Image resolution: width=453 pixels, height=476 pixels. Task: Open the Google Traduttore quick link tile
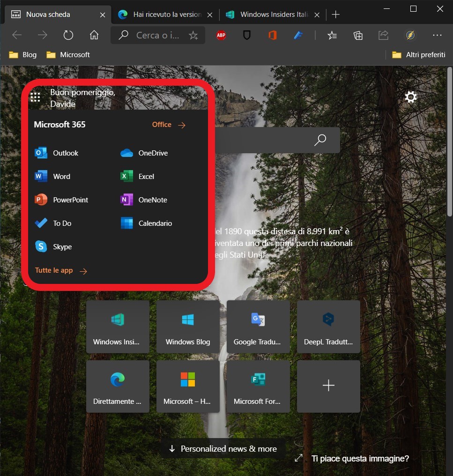pos(258,327)
